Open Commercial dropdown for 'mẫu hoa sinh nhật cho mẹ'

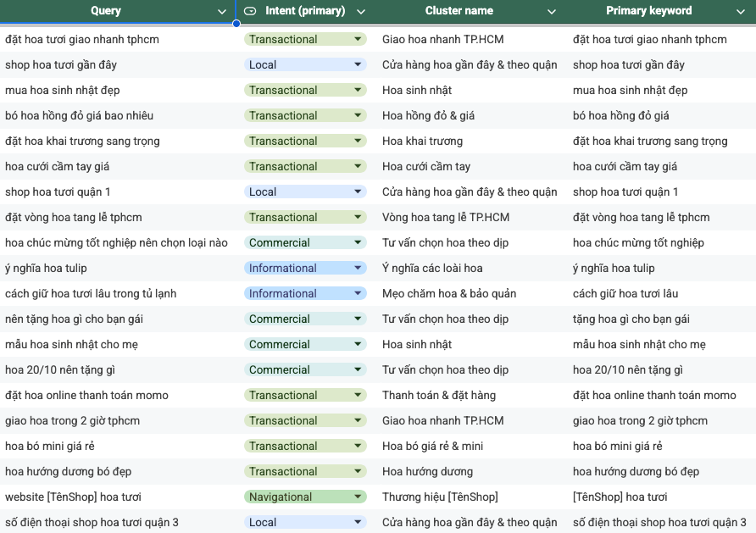pyautogui.click(x=358, y=344)
